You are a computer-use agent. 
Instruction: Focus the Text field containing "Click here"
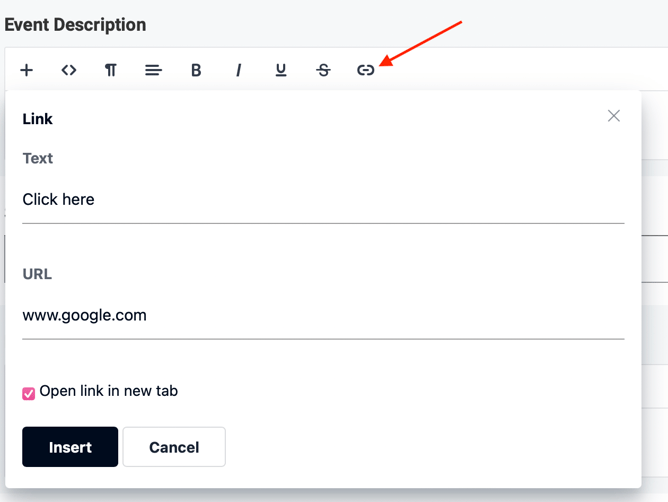[x=323, y=200]
